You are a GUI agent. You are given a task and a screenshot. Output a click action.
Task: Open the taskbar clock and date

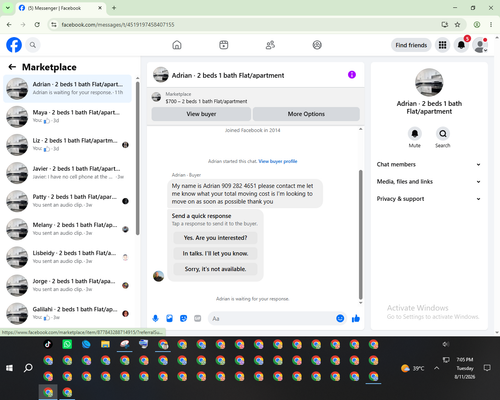[465, 368]
